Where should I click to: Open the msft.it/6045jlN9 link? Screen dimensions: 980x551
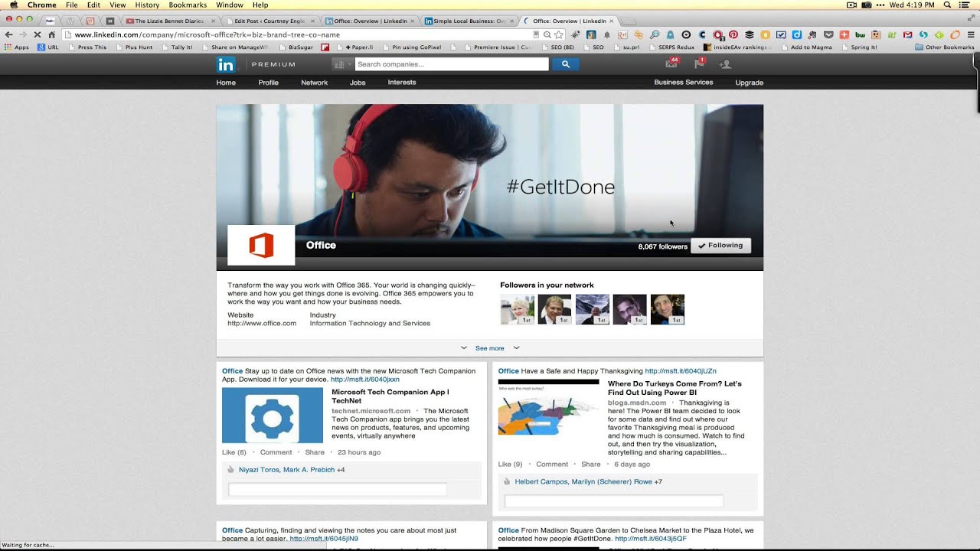(x=323, y=539)
